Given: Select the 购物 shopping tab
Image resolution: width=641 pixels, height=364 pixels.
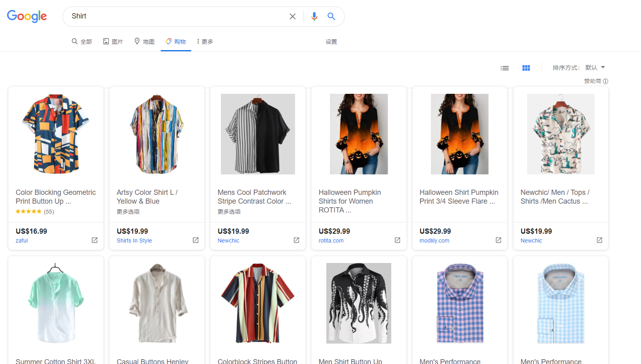Looking at the screenshot, I should pyautogui.click(x=176, y=42).
